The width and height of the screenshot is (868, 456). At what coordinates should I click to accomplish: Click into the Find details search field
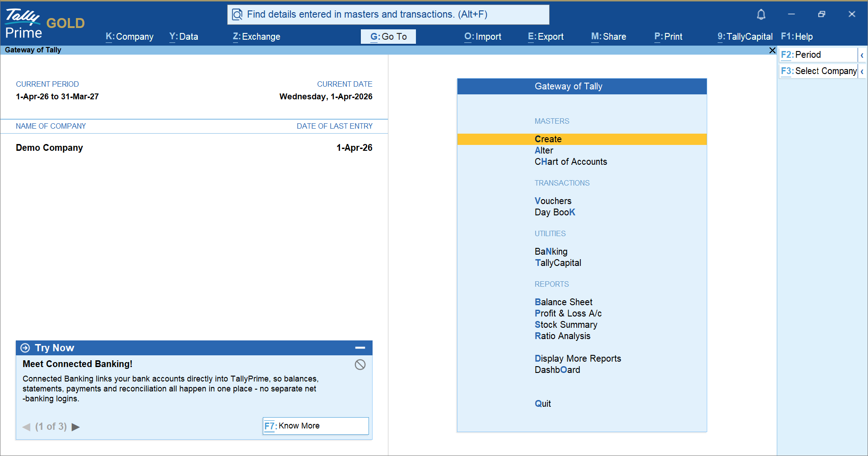click(388, 14)
